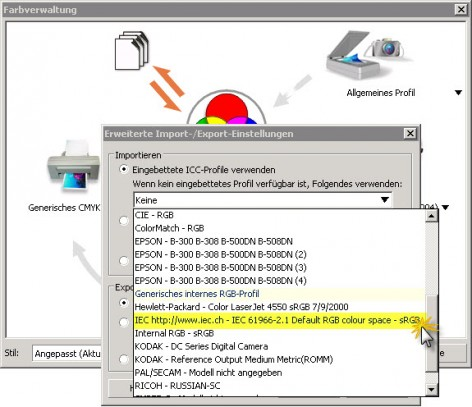Select third radio button in Export group
The width and height of the screenshot is (472, 407).
(x=124, y=359)
